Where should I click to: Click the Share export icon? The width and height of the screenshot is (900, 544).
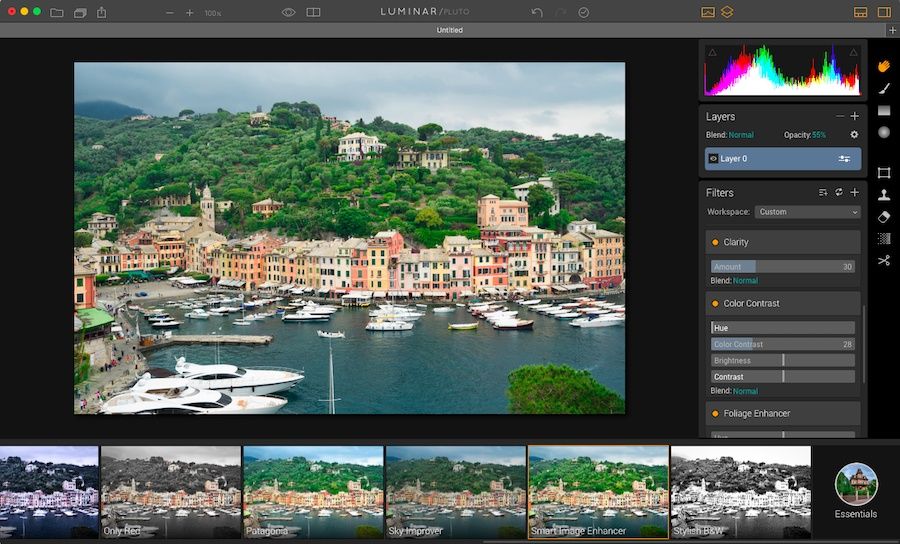click(x=102, y=11)
